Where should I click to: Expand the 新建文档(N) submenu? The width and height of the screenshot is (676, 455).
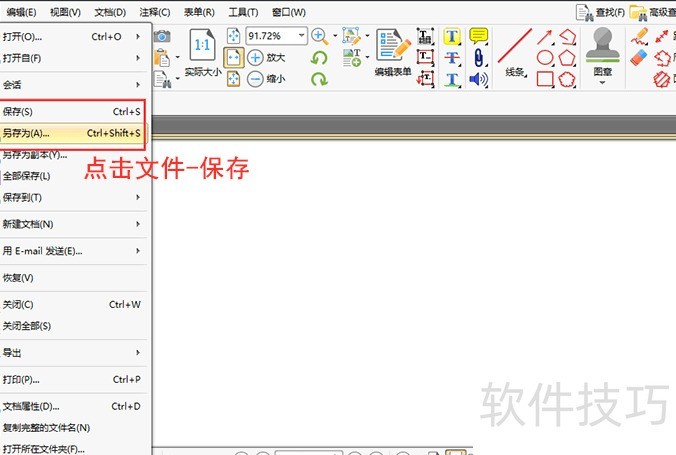(x=72, y=224)
